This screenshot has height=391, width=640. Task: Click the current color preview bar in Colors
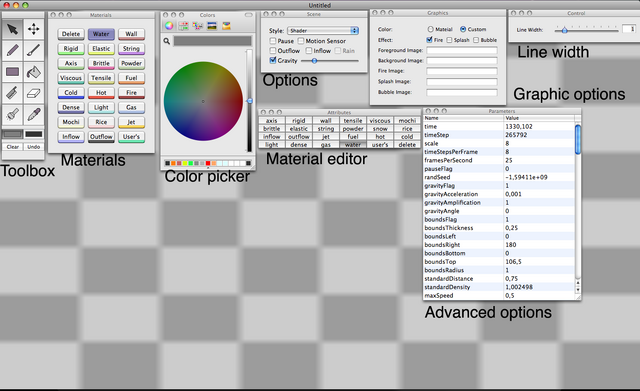213,41
